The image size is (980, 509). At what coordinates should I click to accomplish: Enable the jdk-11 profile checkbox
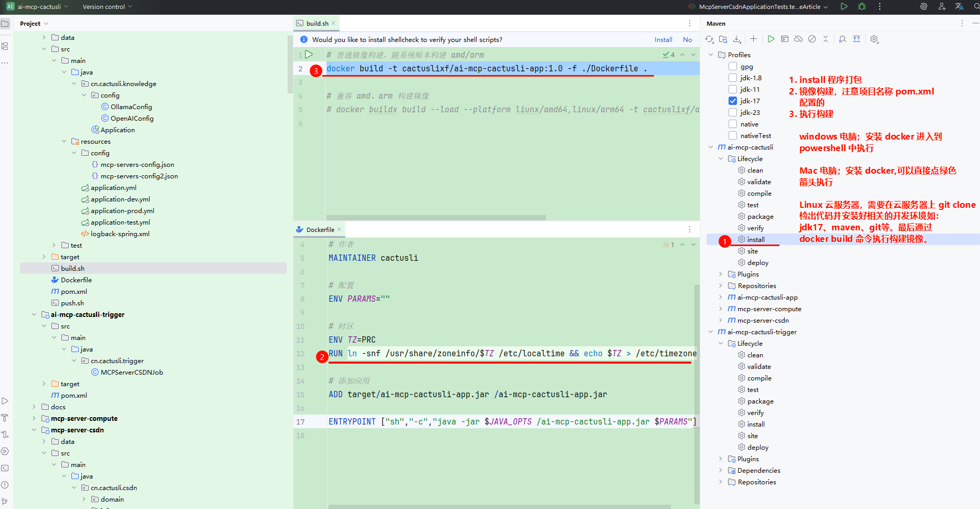click(733, 89)
